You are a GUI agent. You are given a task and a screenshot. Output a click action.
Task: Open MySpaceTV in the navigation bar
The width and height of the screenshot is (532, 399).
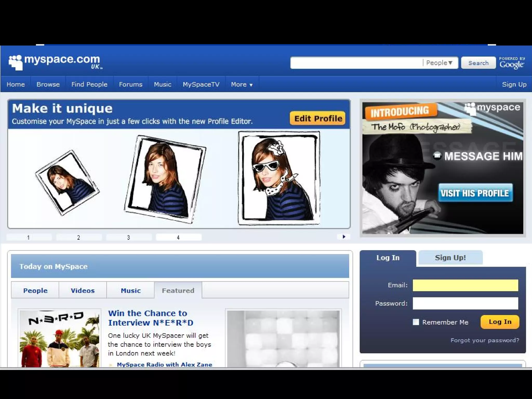click(x=201, y=84)
